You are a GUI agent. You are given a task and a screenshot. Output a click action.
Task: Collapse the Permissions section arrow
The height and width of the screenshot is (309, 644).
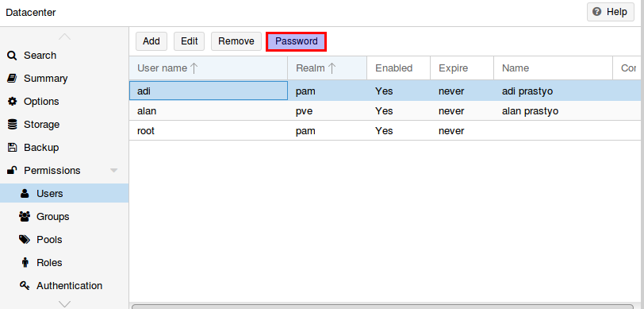pos(114,171)
